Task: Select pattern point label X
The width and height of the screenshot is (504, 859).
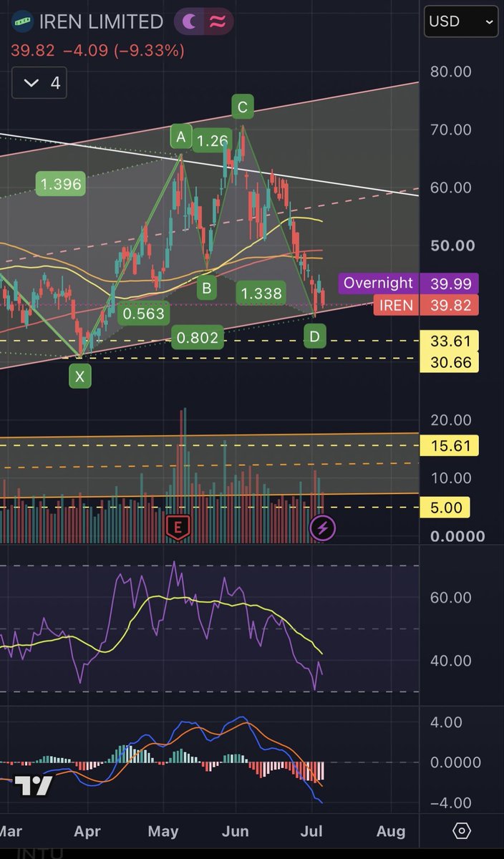Action: pos(79,377)
